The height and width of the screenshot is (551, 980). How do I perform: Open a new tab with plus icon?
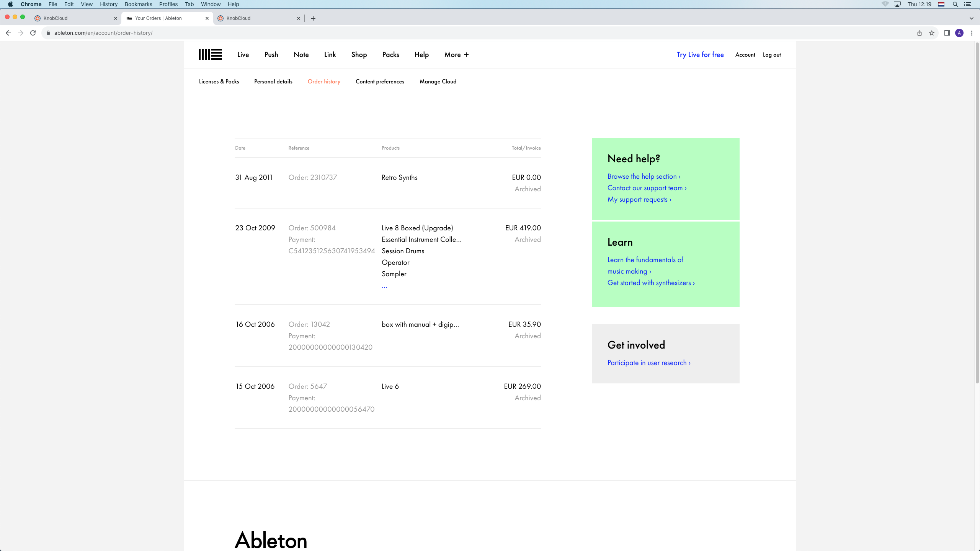click(x=313, y=18)
